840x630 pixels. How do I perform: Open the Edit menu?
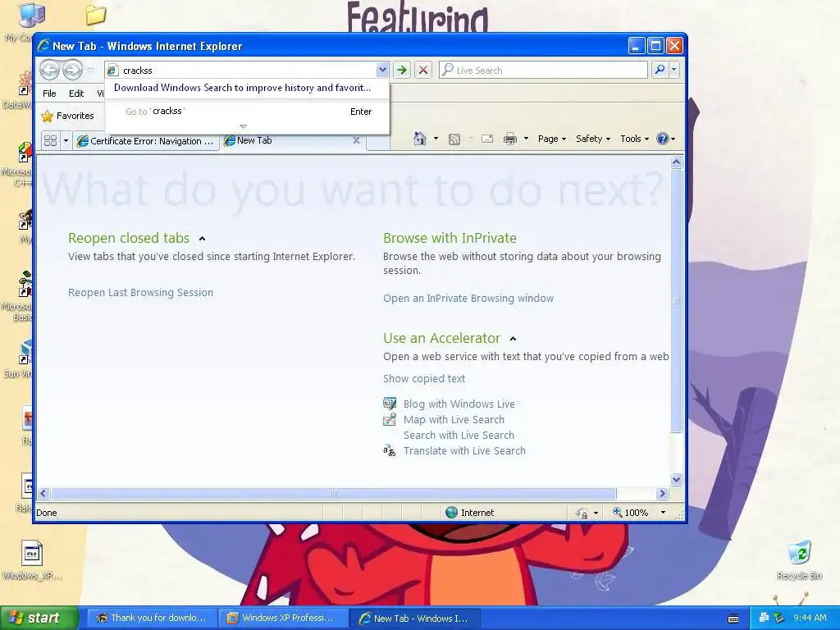76,94
